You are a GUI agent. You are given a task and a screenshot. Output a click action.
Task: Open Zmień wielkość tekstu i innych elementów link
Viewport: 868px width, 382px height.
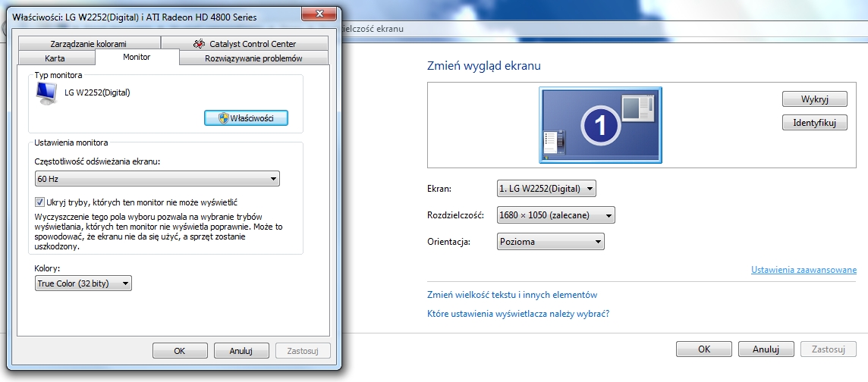(x=512, y=295)
